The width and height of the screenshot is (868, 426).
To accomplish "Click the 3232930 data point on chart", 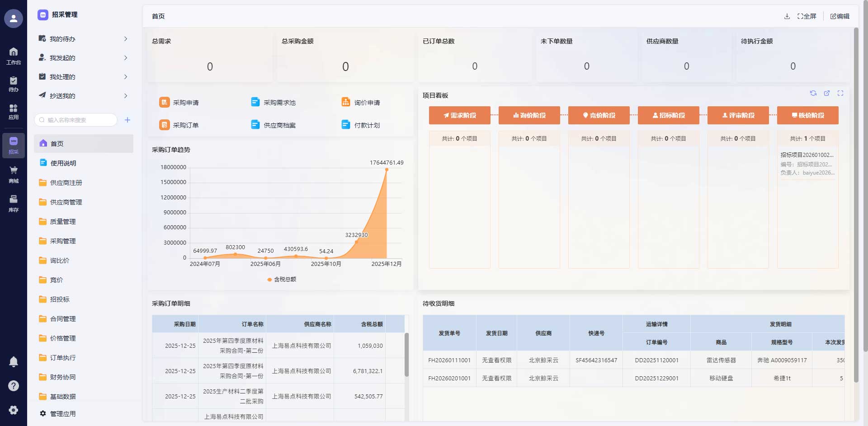I will coord(357,242).
